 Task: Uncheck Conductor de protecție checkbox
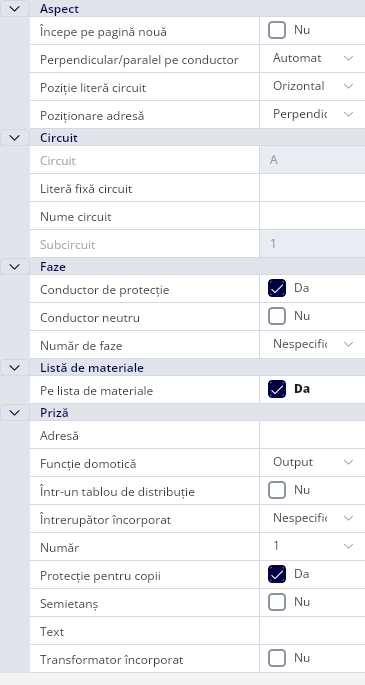pos(277,288)
